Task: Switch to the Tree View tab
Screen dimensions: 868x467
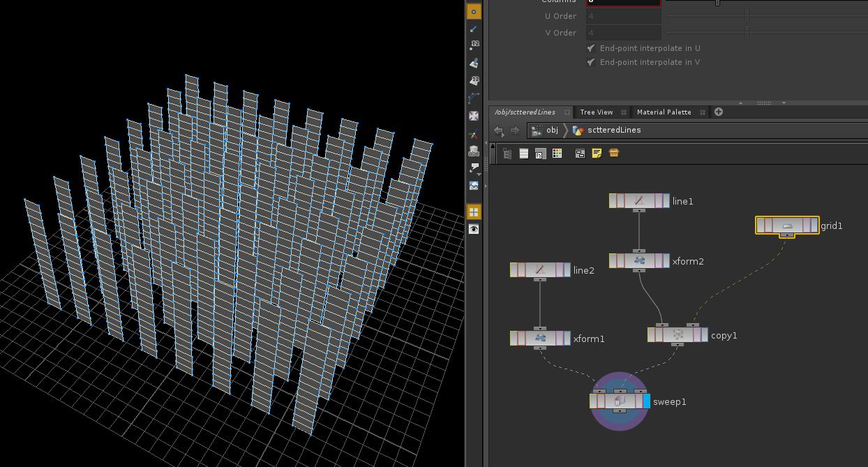Action: [596, 112]
